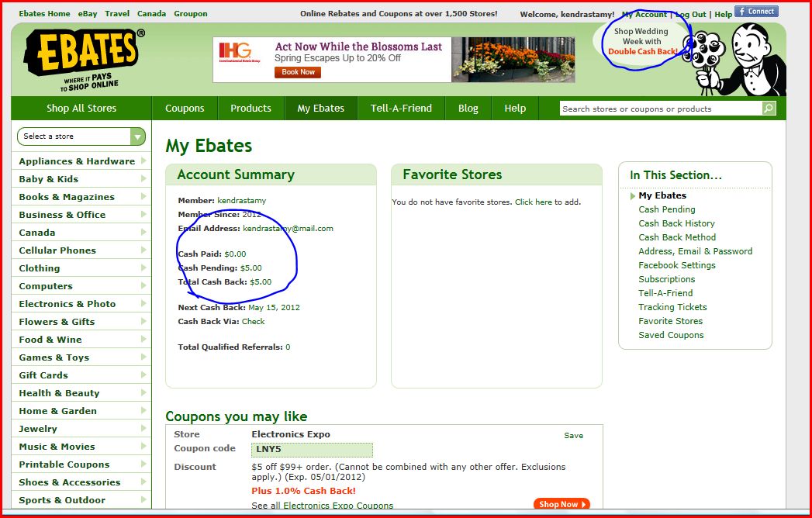Open Cash Back History link
812x518 pixels.
click(x=676, y=223)
